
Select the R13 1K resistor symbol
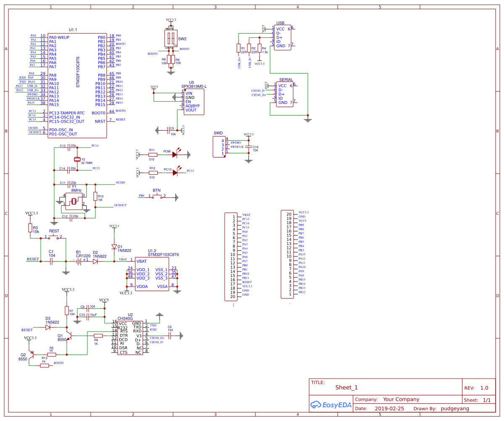(x=45, y=366)
